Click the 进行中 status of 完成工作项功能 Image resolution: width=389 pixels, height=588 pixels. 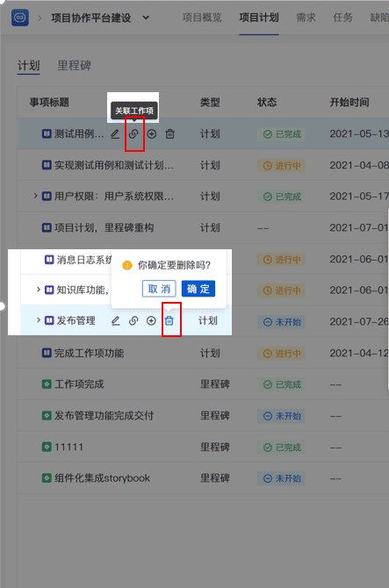click(281, 354)
